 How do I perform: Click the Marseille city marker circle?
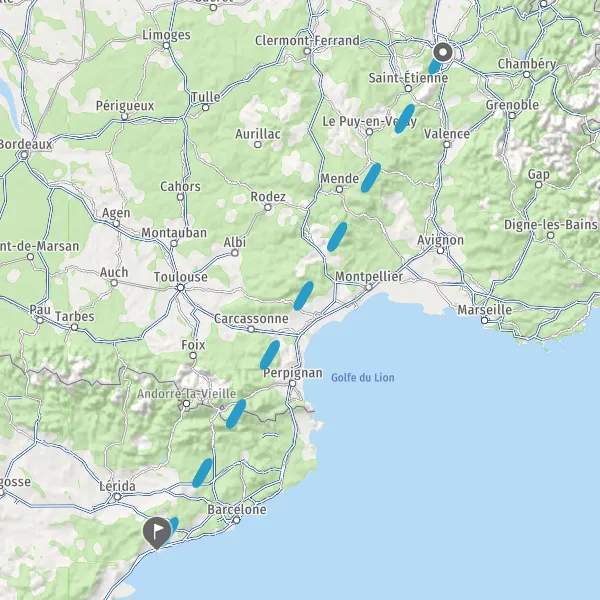485,320
